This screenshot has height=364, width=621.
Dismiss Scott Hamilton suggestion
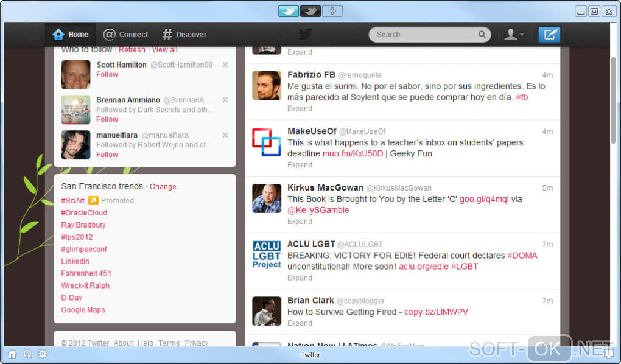coord(225,65)
